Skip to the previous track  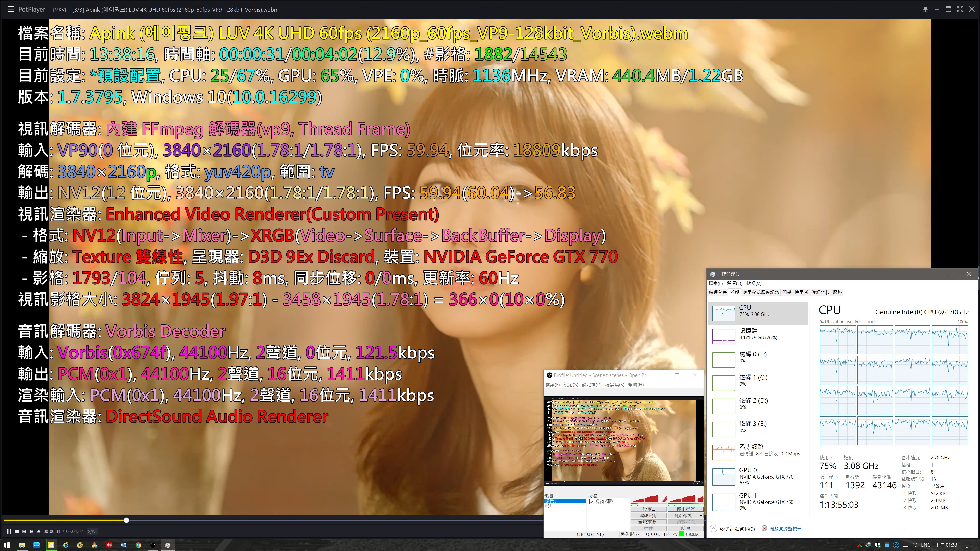pos(24,531)
